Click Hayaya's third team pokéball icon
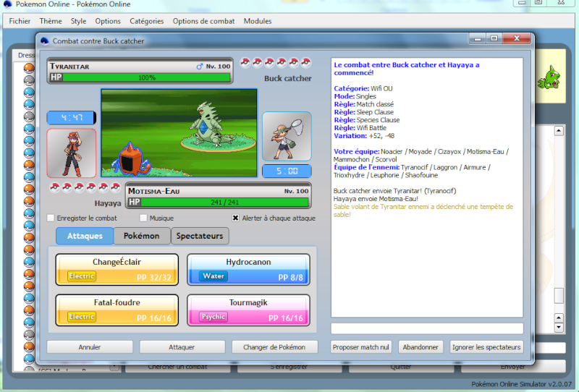579x392 pixels. pos(79,187)
